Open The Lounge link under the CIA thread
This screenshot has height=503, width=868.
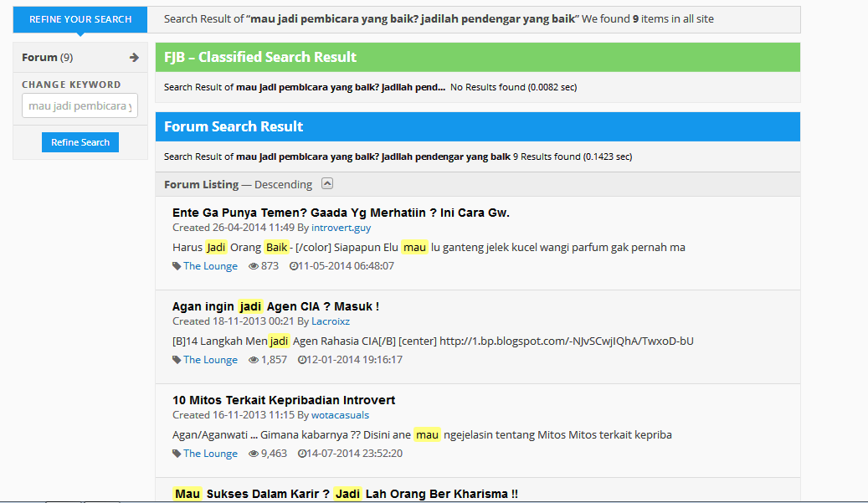click(x=210, y=360)
